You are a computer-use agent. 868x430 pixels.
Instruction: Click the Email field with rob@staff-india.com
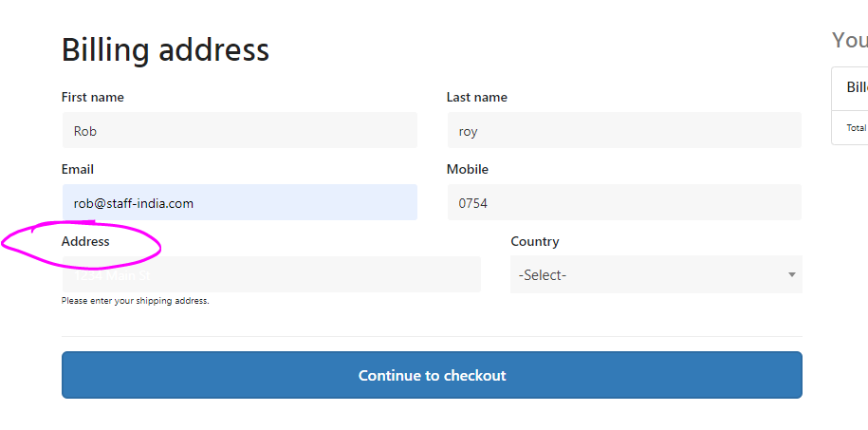[239, 203]
